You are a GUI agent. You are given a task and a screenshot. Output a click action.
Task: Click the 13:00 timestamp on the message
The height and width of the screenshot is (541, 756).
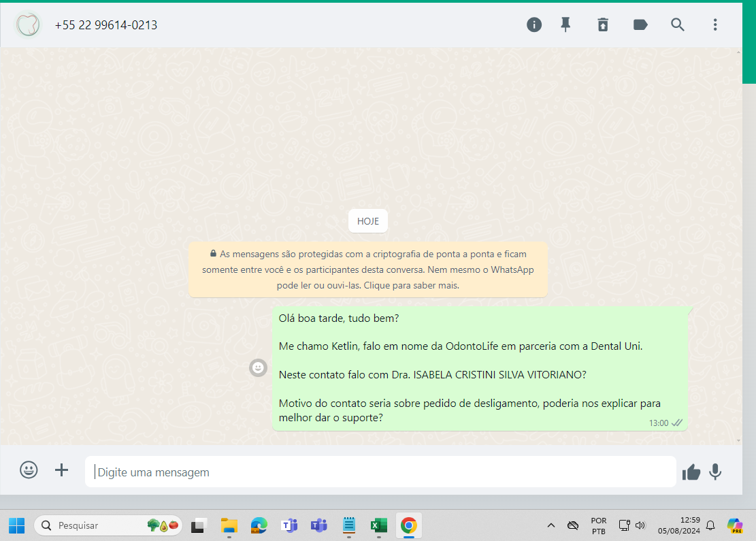tap(659, 423)
